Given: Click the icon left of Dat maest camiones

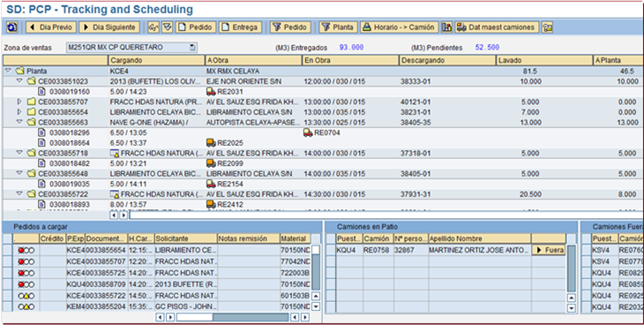Looking at the screenshot, I should pyautogui.click(x=447, y=27).
